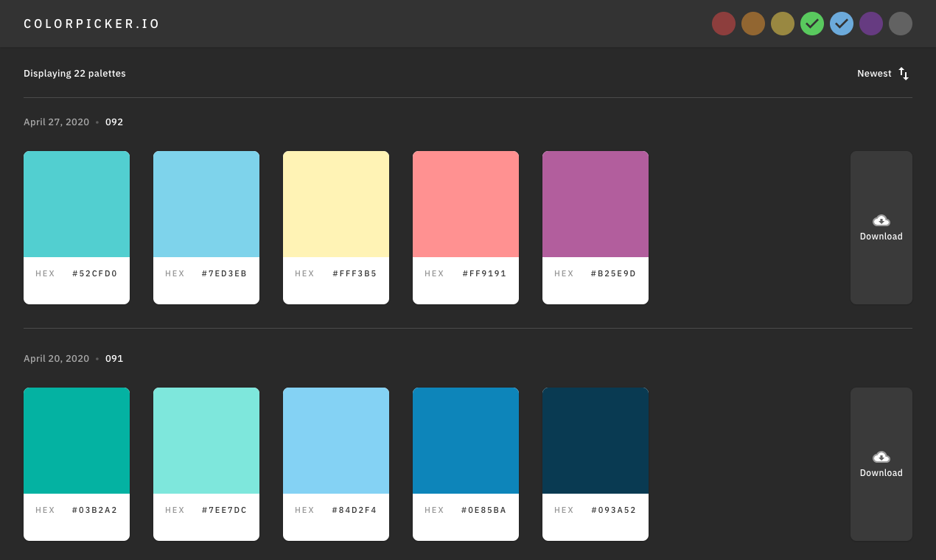Disable the blue color filter
This screenshot has width=936, height=560.
[x=841, y=24]
